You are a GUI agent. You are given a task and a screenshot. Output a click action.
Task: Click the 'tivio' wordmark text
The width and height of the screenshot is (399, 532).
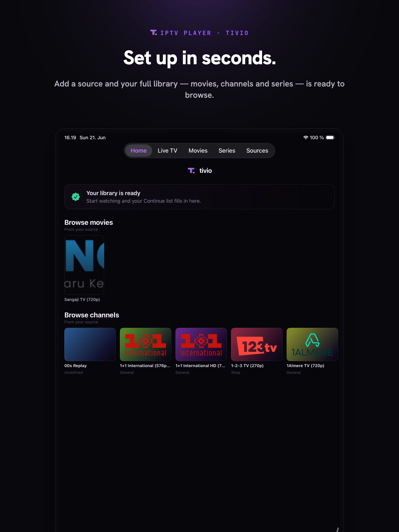(206, 171)
